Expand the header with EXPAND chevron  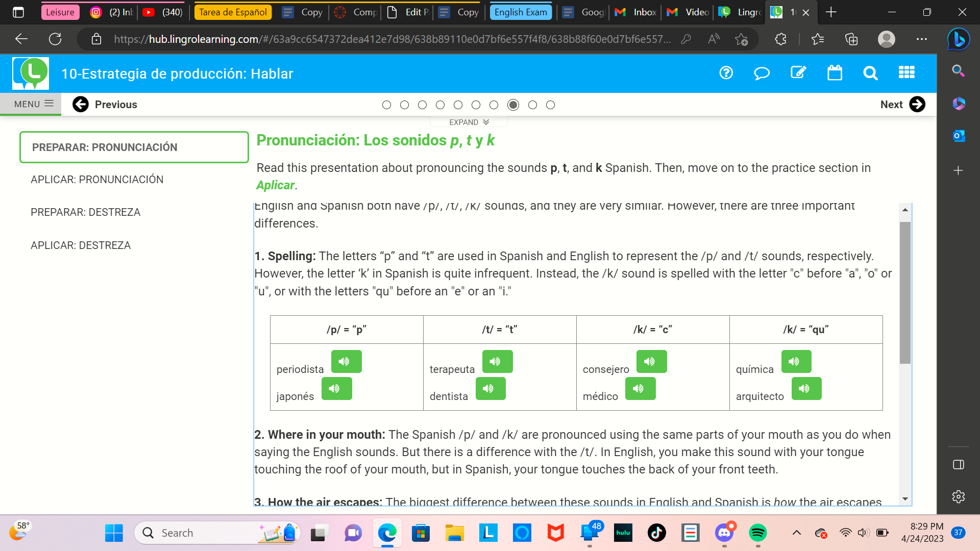tap(469, 122)
